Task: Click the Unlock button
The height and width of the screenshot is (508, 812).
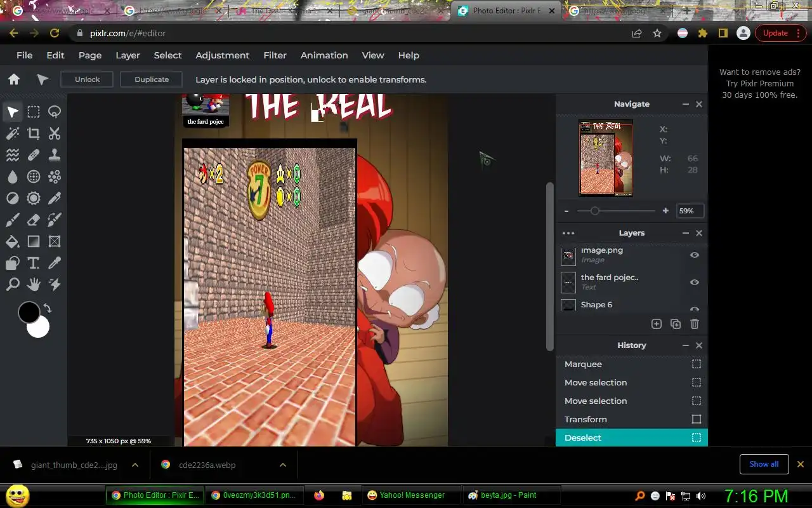Action: pos(87,79)
